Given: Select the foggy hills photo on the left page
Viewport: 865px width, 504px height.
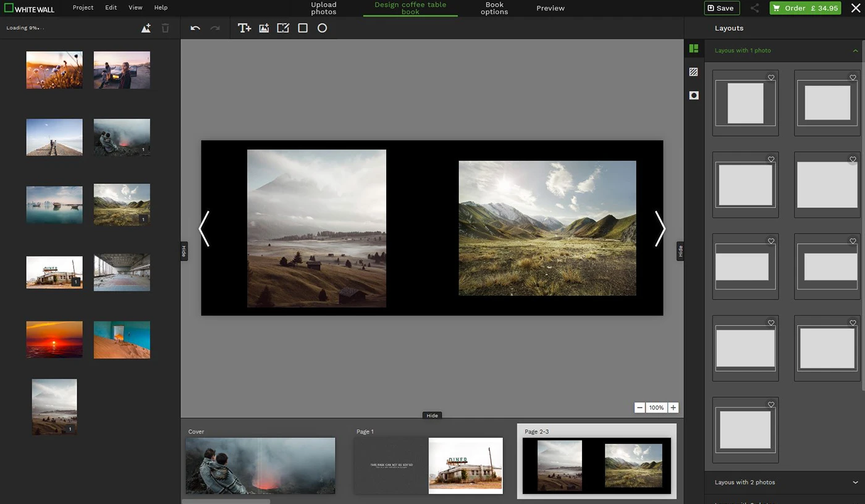Looking at the screenshot, I should 316,229.
